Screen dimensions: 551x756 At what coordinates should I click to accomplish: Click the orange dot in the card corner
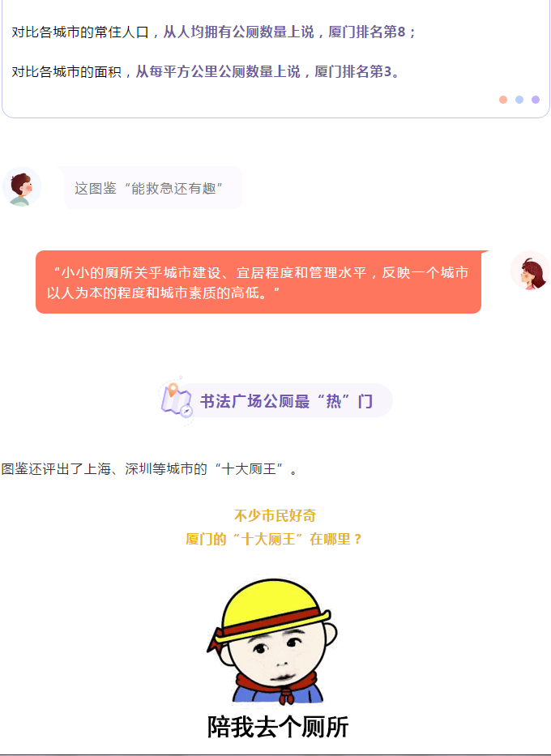(x=503, y=100)
